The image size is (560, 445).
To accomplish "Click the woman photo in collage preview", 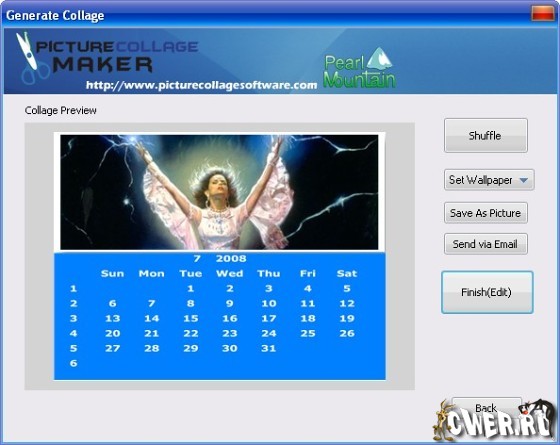I will coord(219,192).
